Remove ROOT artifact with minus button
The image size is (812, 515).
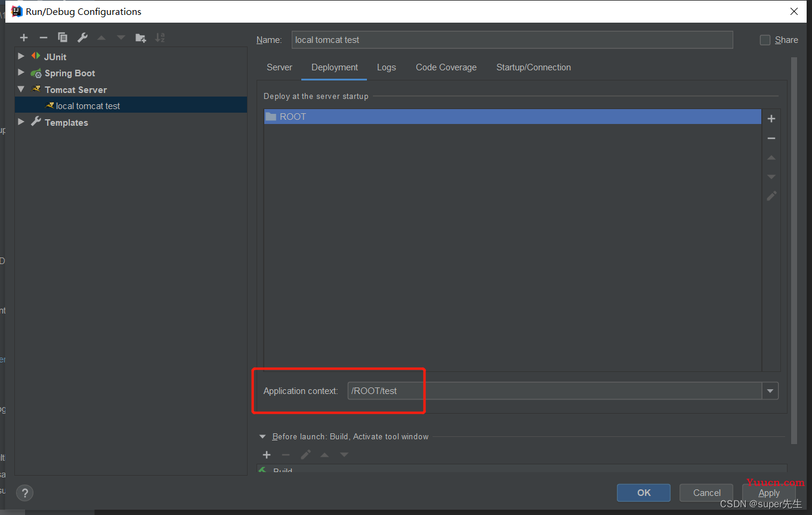tap(771, 138)
